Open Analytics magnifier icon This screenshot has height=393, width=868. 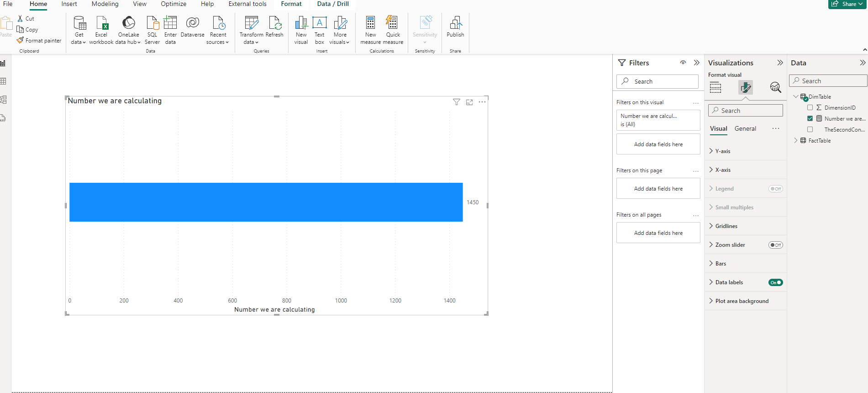pyautogui.click(x=775, y=87)
